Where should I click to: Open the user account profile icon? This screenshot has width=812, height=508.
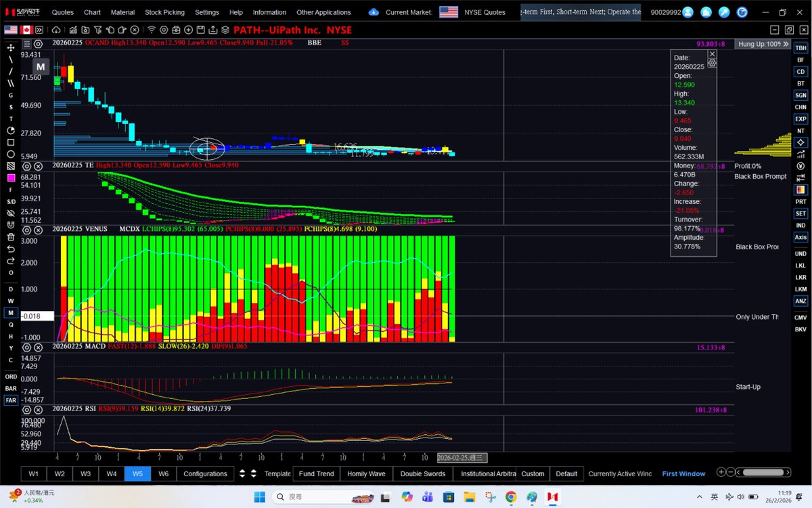click(x=688, y=12)
